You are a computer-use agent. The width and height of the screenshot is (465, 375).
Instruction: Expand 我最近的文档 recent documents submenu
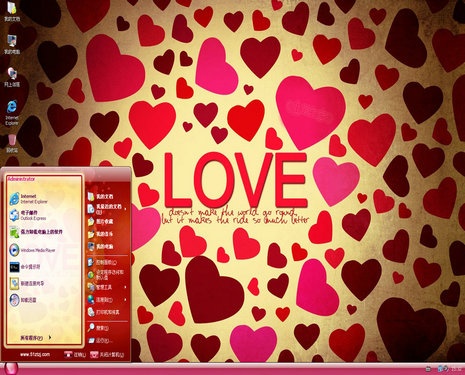[x=107, y=209]
